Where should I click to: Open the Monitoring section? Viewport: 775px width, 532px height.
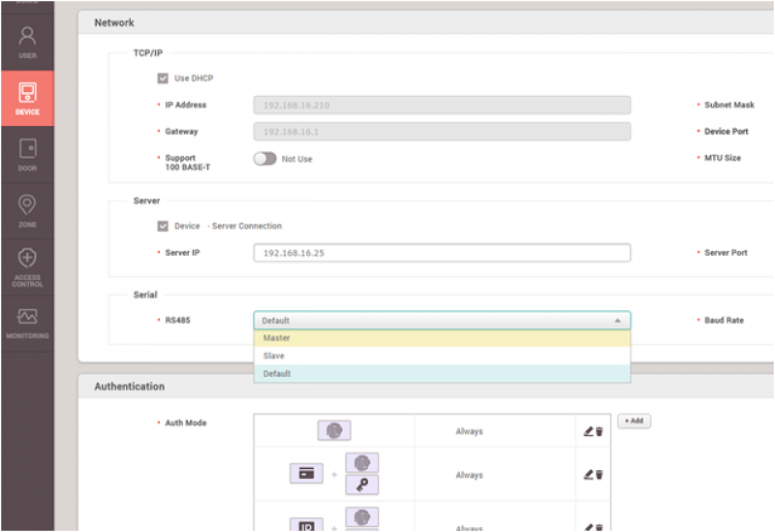[x=27, y=323]
